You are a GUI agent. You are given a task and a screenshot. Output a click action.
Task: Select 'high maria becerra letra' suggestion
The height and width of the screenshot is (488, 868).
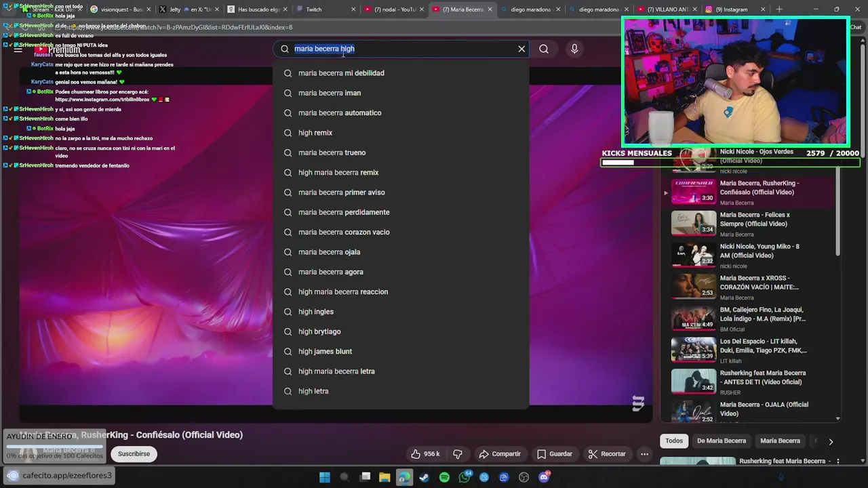click(x=401, y=371)
